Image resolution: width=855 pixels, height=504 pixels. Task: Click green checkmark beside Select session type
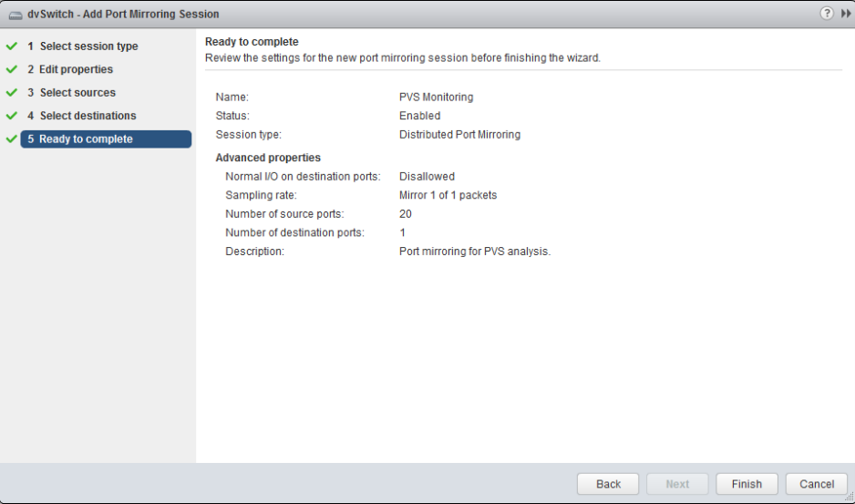click(x=12, y=46)
